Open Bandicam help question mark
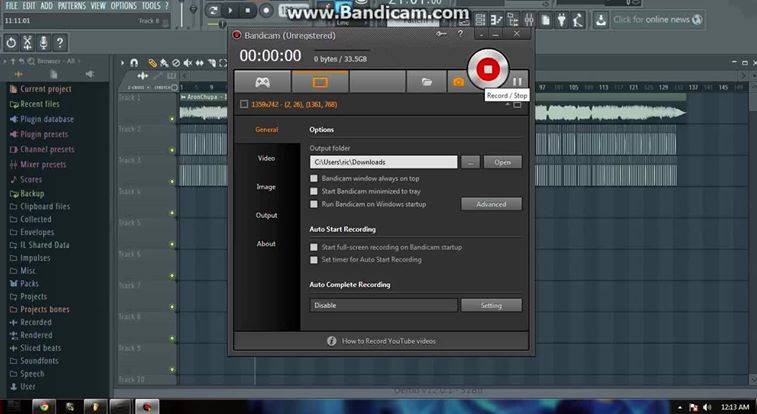757x414 pixels. tap(460, 34)
